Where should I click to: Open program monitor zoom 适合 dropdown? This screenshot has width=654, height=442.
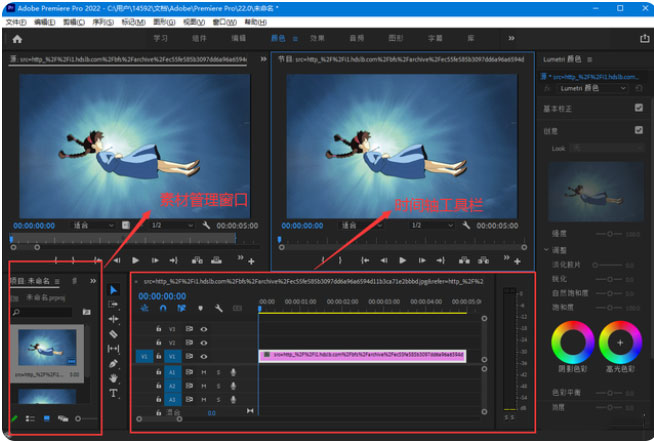coord(362,225)
